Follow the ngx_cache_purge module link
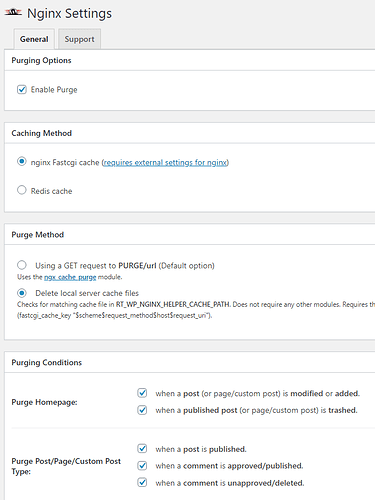 [x=70, y=277]
